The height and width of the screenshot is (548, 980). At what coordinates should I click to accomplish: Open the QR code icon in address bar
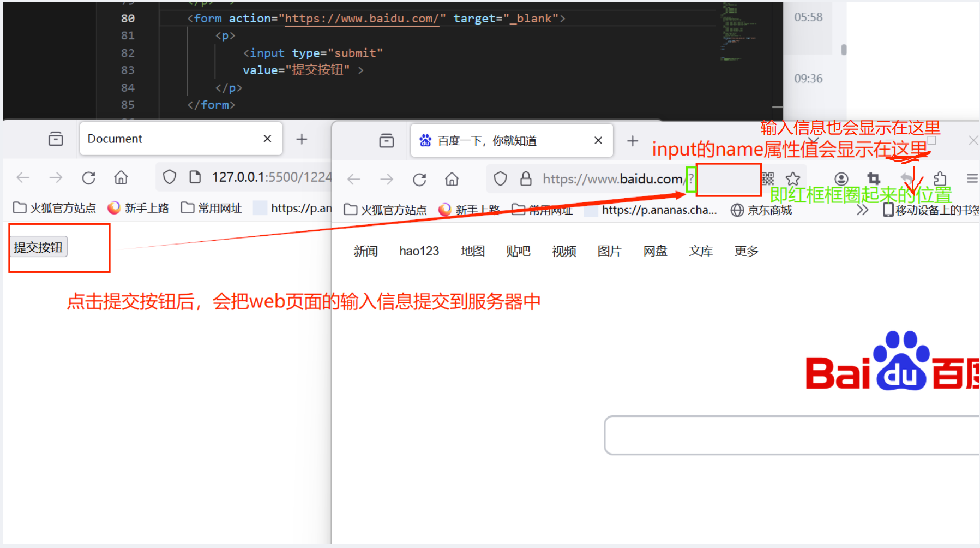coord(768,178)
